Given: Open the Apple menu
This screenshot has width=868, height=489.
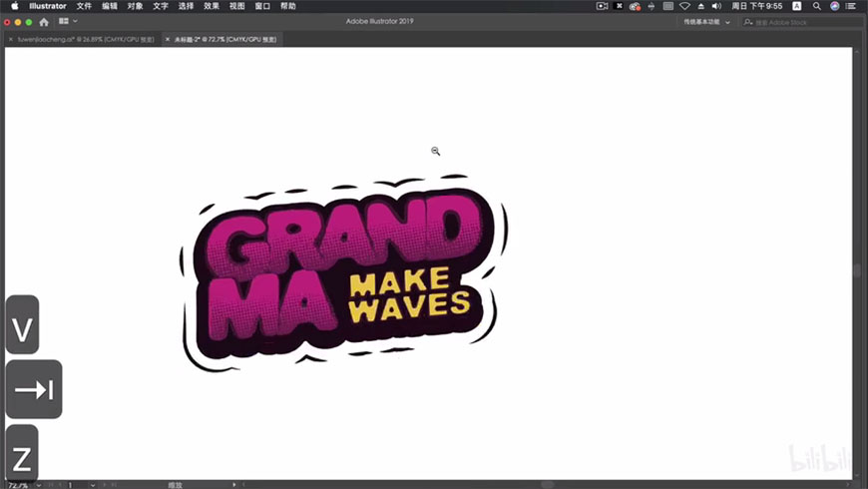Looking at the screenshot, I should (x=14, y=6).
